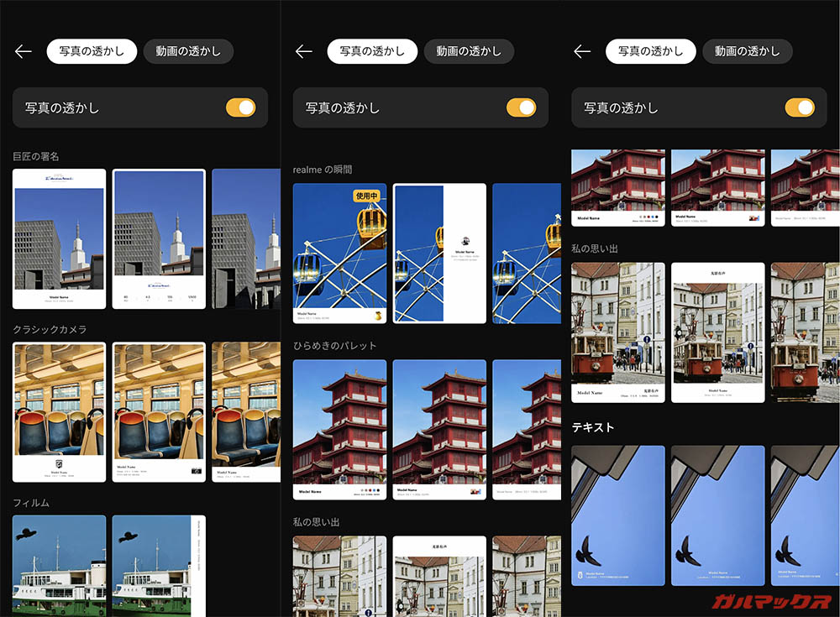This screenshot has height=617, width=840.
Task: Choose the second クラシックカメラ watermark style
Action: coord(159,411)
